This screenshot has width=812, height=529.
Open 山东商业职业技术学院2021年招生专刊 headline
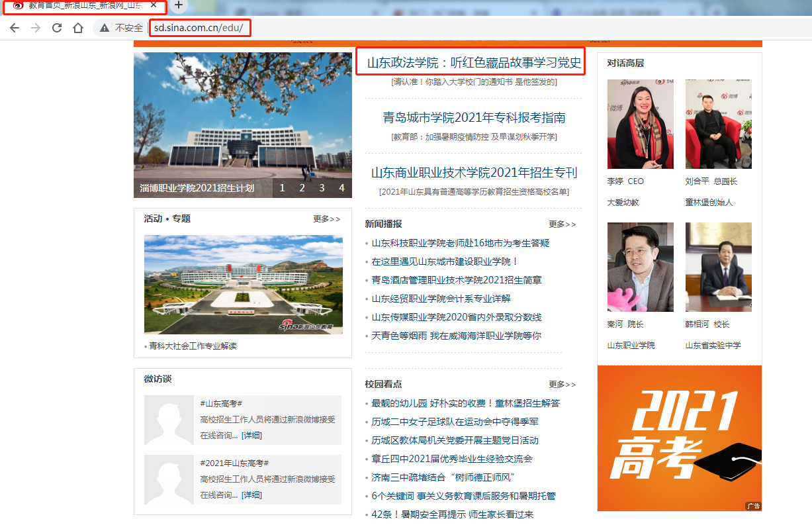pos(474,173)
